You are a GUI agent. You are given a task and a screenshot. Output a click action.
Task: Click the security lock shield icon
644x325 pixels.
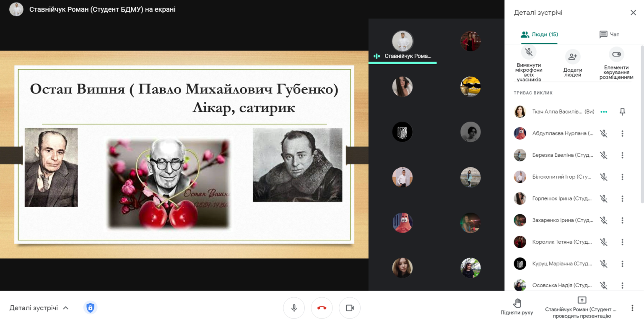[x=90, y=308]
